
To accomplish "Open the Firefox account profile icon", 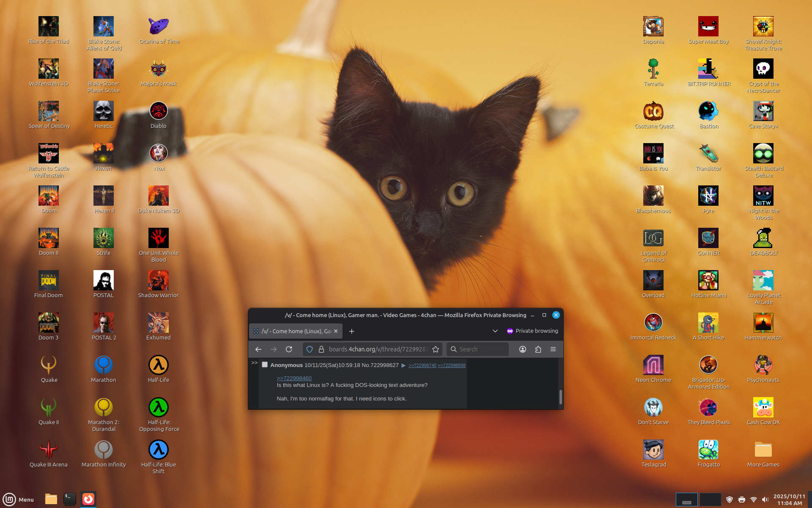I will (x=523, y=349).
